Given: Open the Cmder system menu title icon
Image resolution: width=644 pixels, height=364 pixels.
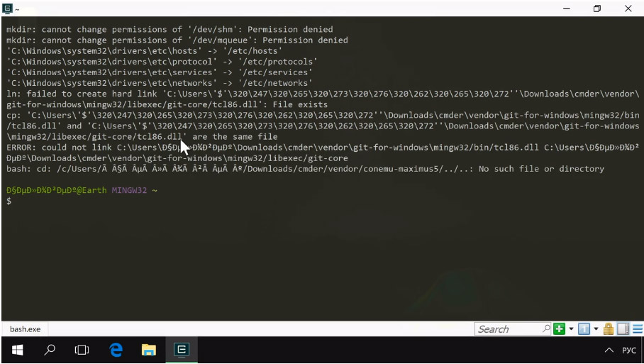Looking at the screenshot, I should (8, 9).
